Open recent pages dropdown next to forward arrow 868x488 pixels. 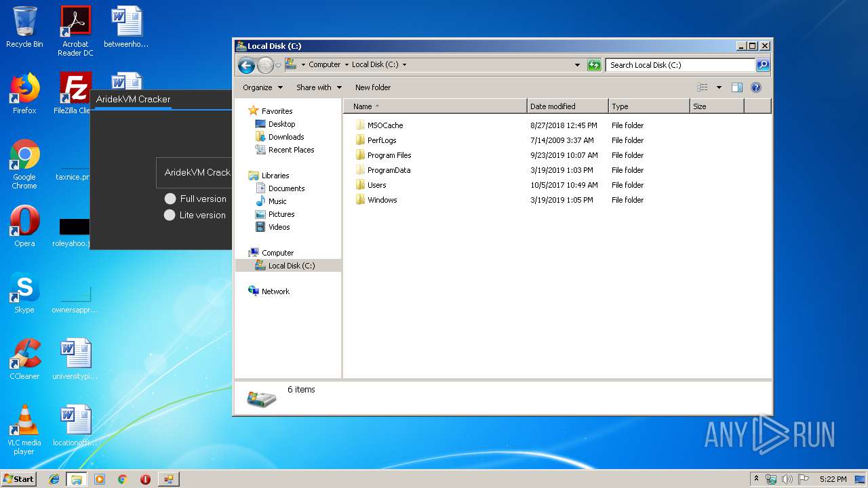pos(278,66)
